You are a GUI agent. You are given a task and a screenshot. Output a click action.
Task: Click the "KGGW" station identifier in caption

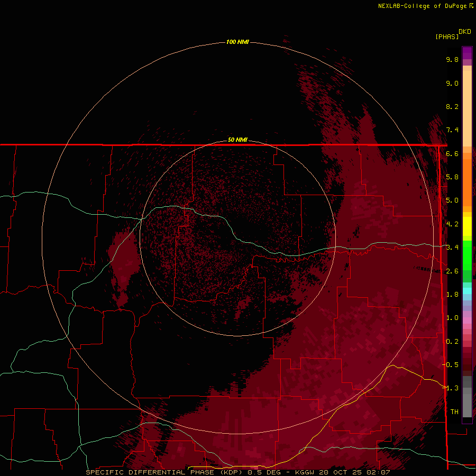(x=305, y=472)
